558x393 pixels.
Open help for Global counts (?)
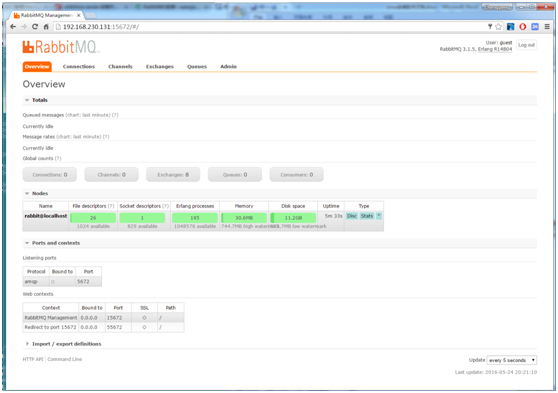(58, 158)
